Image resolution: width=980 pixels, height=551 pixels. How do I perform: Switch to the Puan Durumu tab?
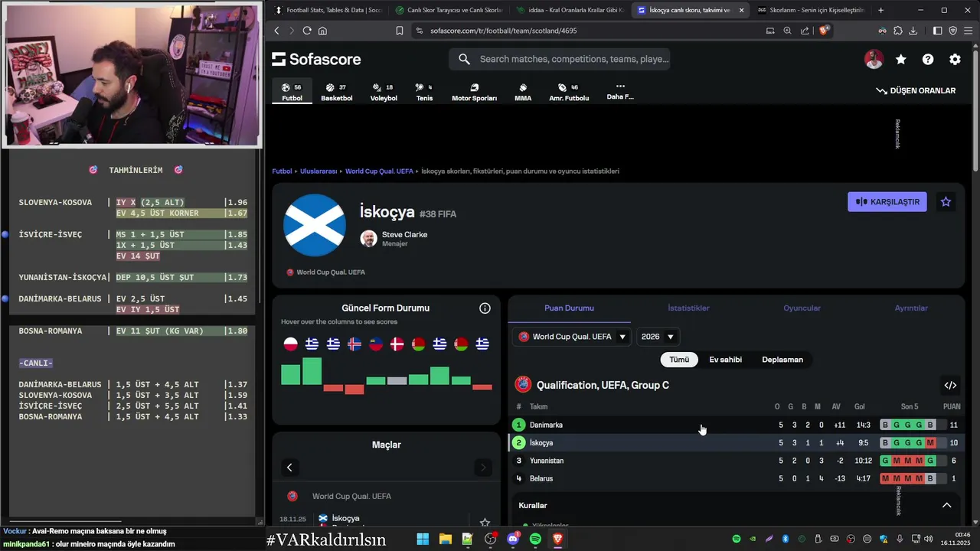[569, 308]
